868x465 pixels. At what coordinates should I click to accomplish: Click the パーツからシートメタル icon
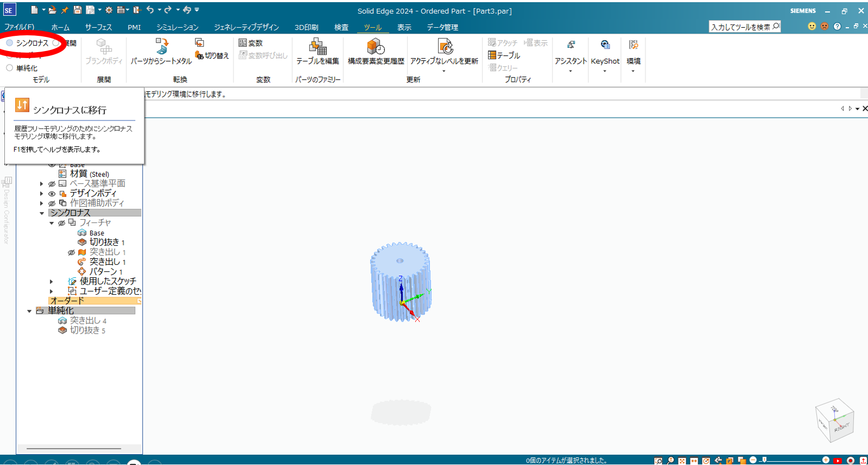[x=161, y=47]
